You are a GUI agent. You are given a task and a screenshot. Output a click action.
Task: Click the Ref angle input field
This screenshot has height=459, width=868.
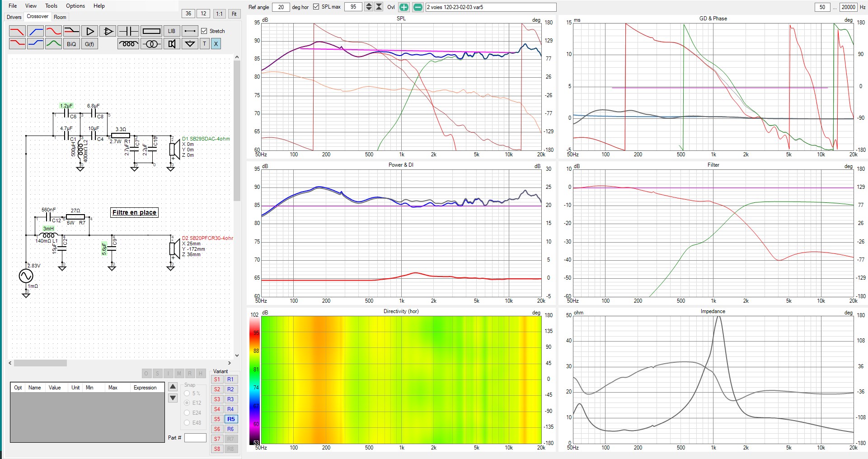point(281,7)
